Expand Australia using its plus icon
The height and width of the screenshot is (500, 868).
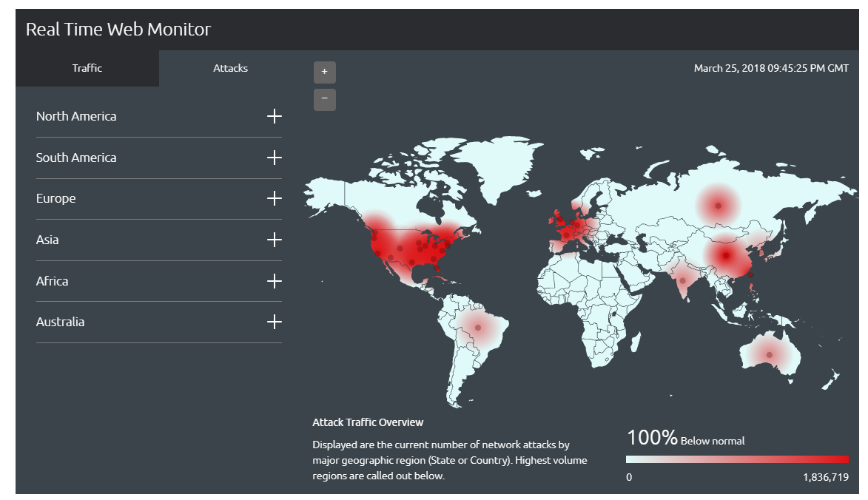[275, 322]
